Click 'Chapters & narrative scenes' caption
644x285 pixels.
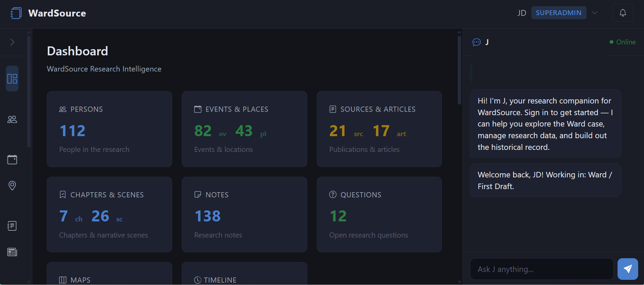pyautogui.click(x=103, y=235)
